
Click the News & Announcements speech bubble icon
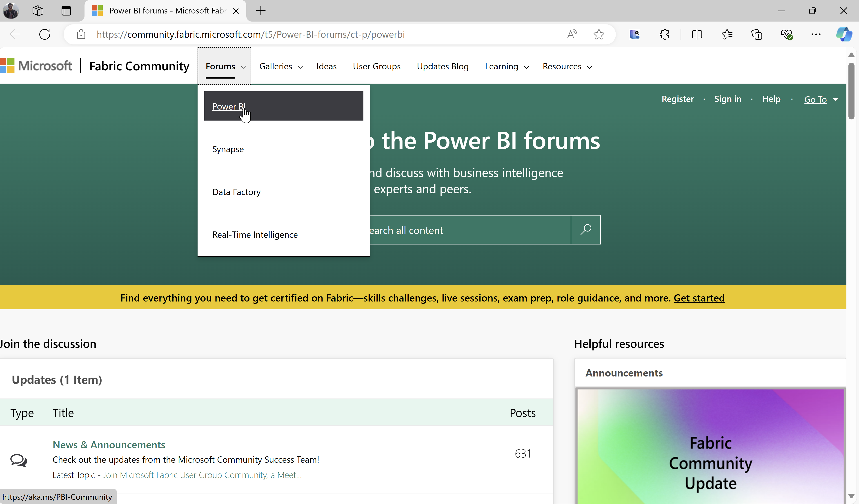coord(19,460)
